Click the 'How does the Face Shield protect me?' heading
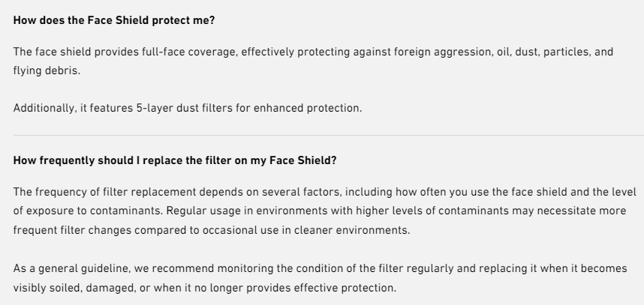 point(114,20)
